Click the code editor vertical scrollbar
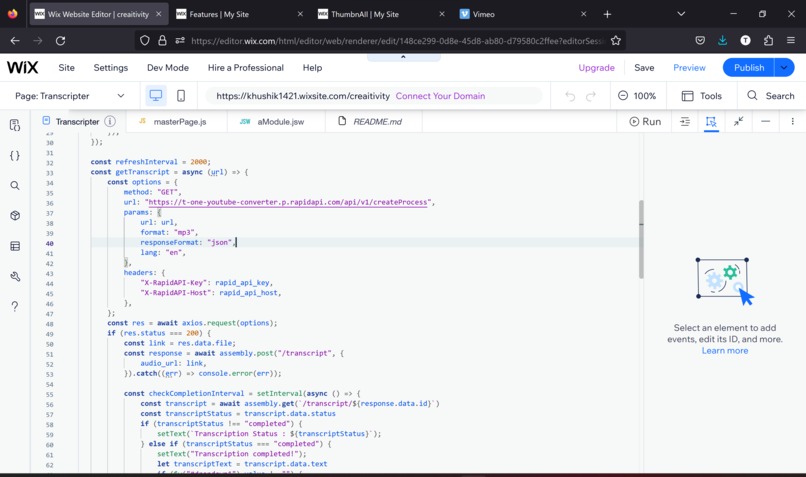Viewport: 806px width, 477px height. point(641,239)
